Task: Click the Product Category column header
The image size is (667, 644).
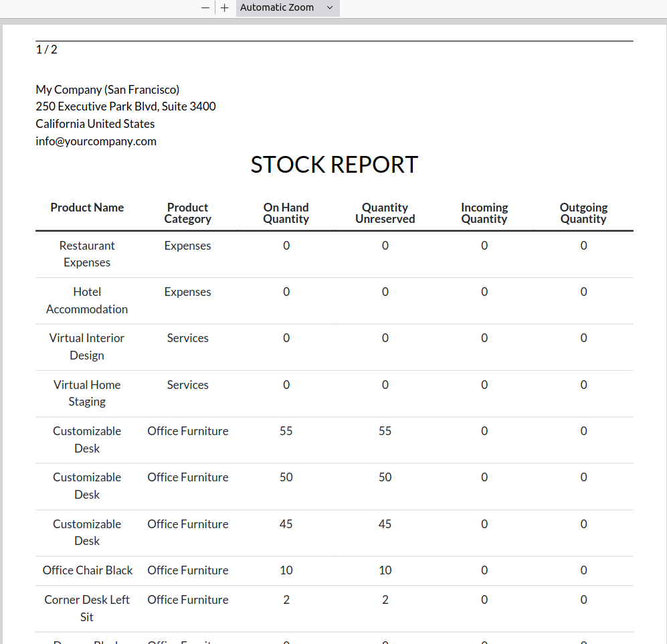Action: click(187, 214)
